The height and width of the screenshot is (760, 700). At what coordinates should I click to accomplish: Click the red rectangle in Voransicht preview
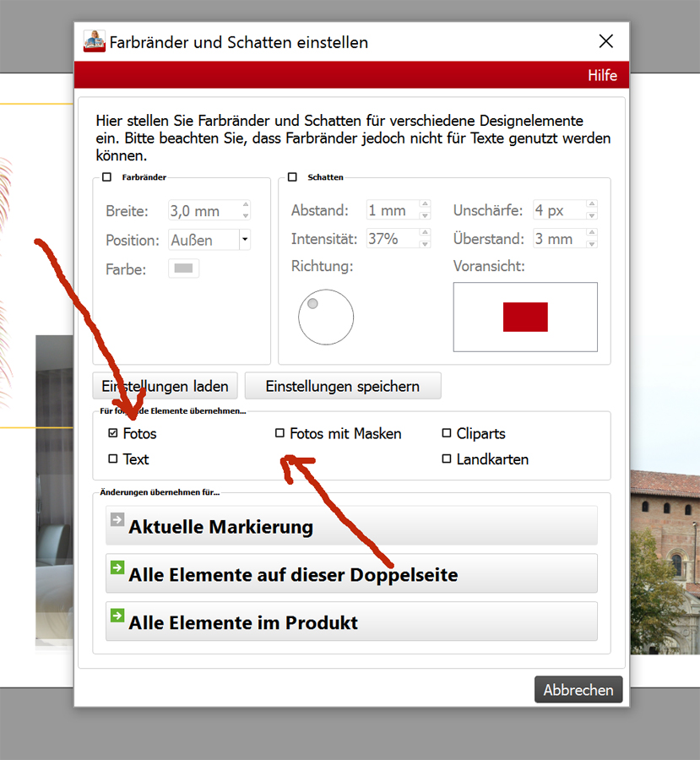click(x=525, y=317)
